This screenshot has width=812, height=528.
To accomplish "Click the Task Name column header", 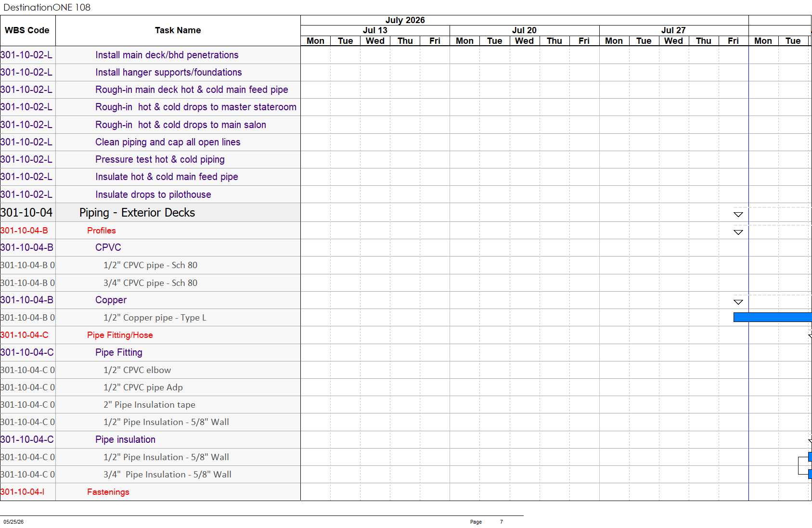I will pos(178,30).
